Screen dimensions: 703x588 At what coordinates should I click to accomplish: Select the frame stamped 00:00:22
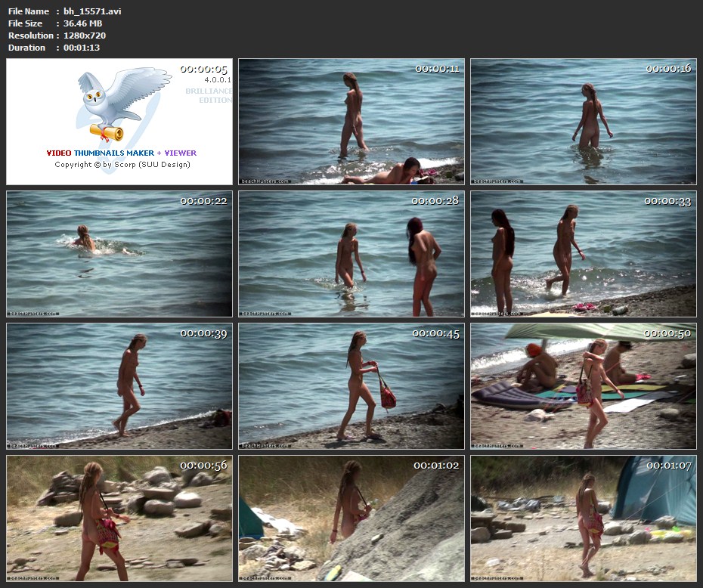coord(119,254)
